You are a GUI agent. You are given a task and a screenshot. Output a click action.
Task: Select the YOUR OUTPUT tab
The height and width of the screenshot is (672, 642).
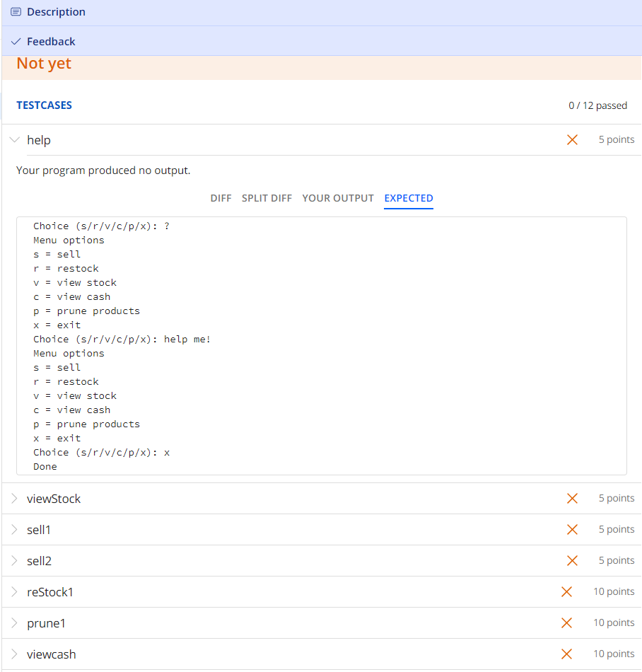coord(338,198)
